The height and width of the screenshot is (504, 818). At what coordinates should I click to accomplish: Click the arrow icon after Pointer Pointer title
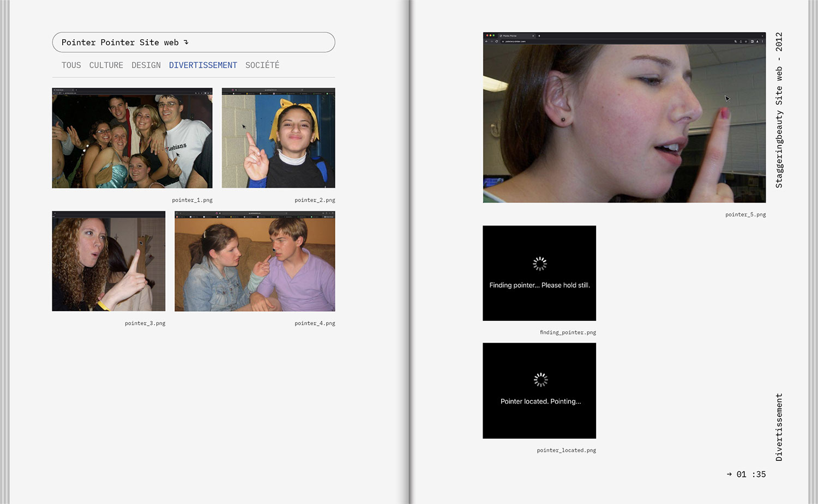(x=186, y=42)
